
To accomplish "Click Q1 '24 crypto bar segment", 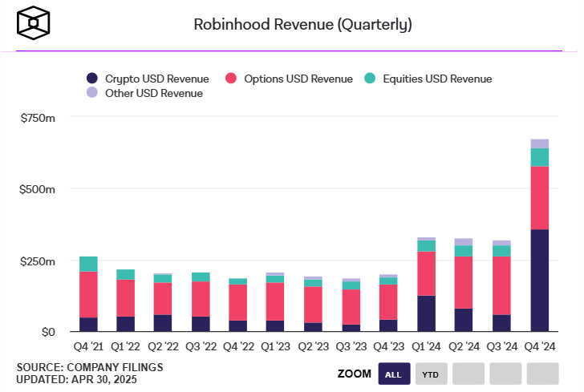I will coord(427,313).
